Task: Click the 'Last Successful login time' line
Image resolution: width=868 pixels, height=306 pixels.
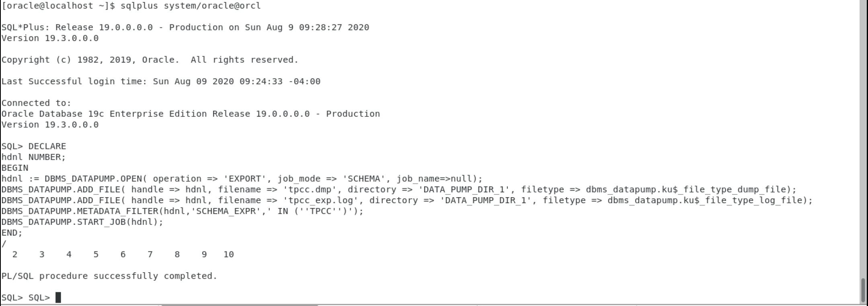Action: [x=161, y=82]
